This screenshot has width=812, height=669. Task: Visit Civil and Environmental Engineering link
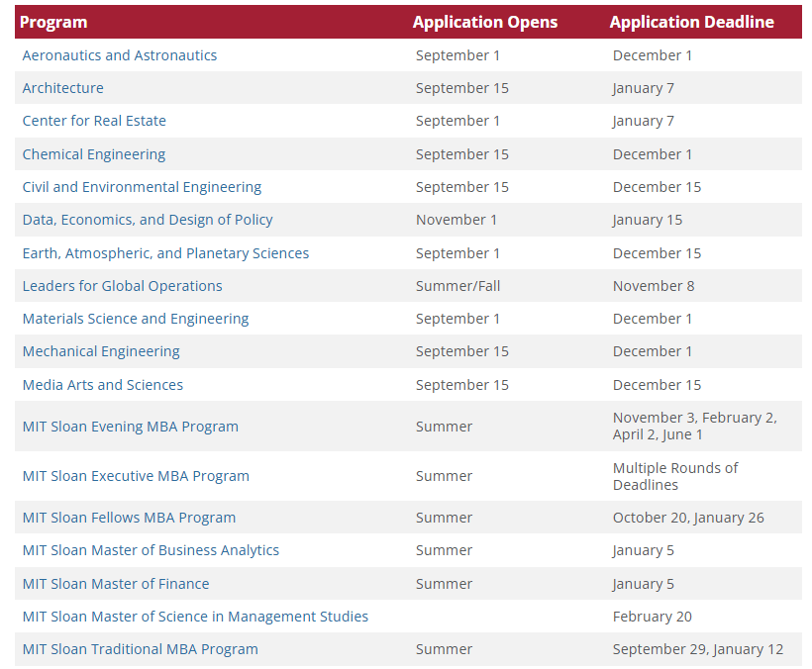142,187
